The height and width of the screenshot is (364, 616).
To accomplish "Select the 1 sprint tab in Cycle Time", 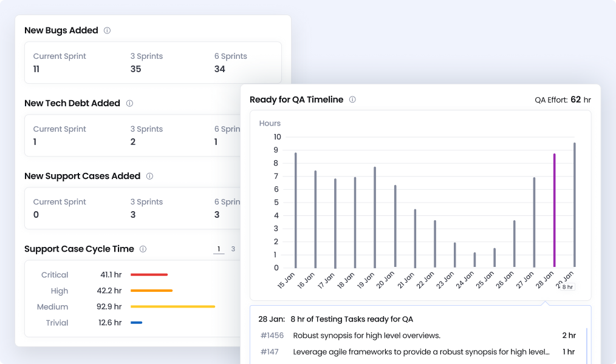I will click(x=219, y=249).
